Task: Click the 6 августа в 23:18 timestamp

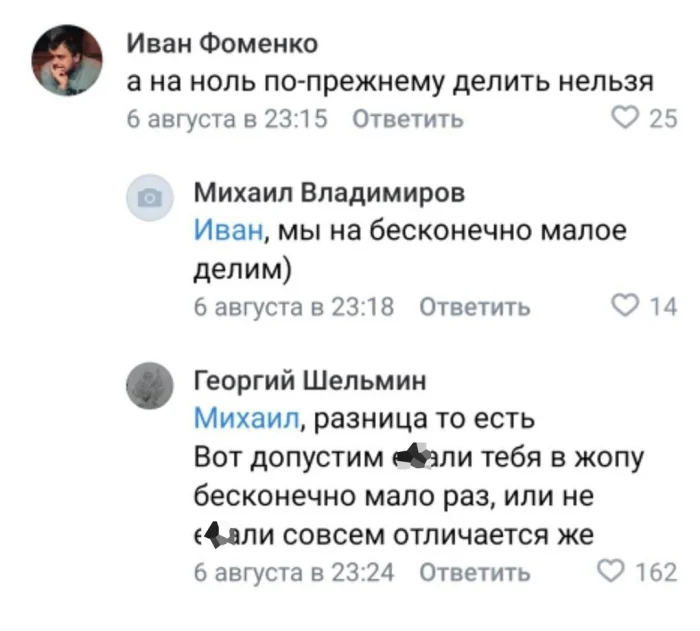Action: pos(293,307)
